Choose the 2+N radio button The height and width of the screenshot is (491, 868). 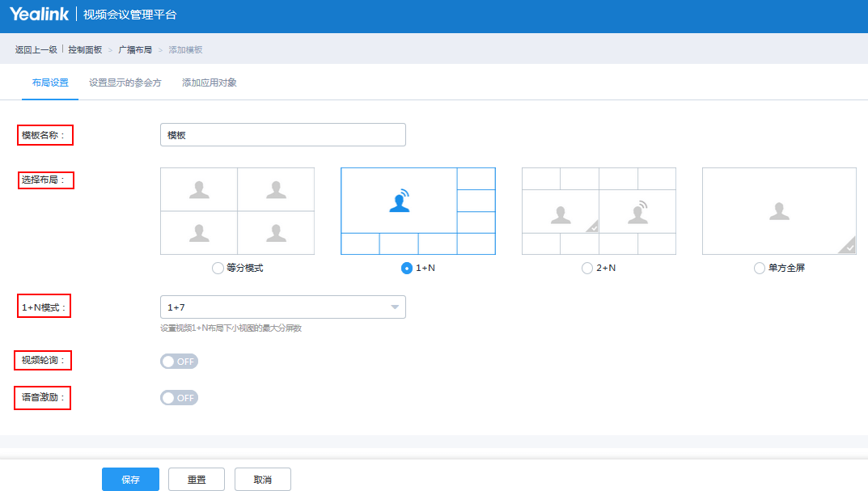[587, 268]
